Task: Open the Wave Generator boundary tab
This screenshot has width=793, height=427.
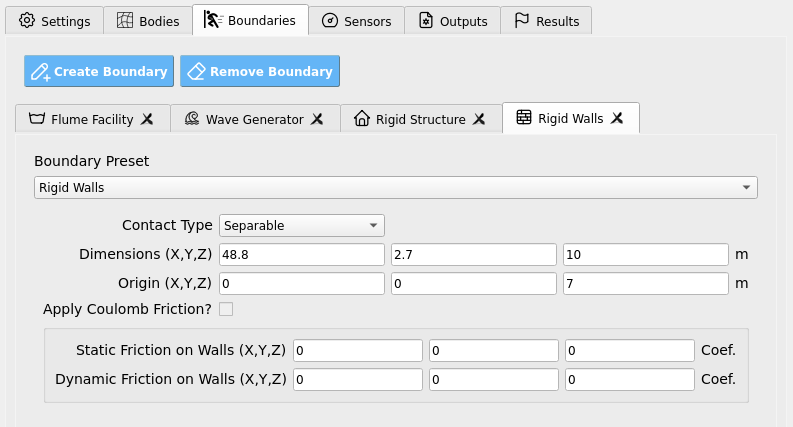Action: [255, 119]
